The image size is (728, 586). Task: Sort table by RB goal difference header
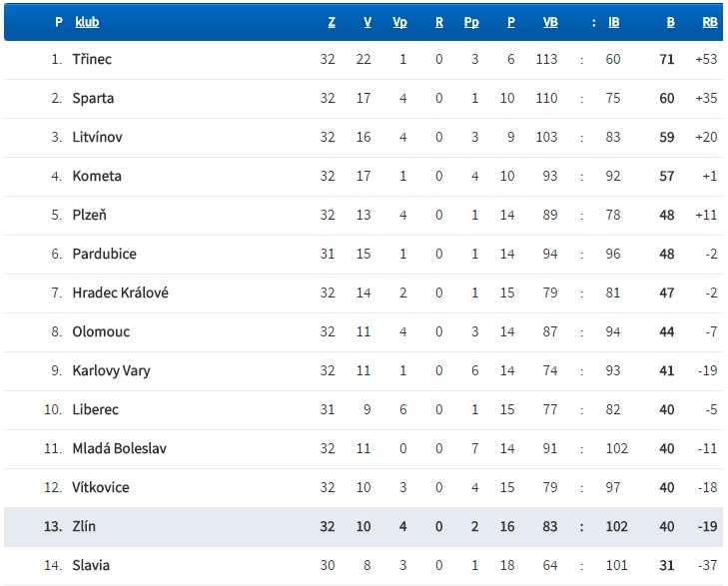tap(709, 22)
